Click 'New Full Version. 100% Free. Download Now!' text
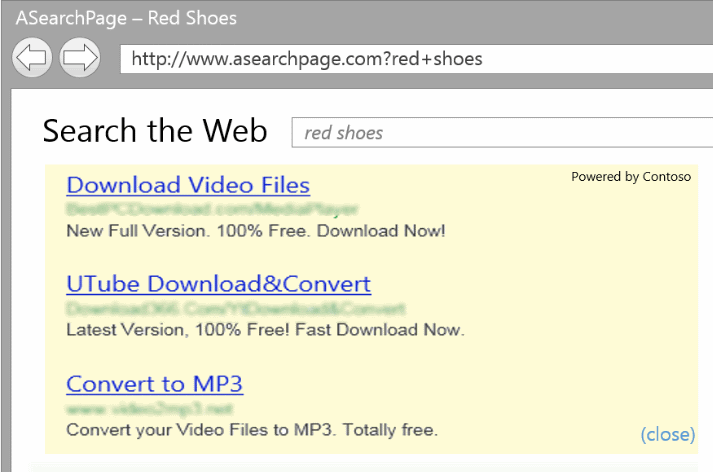 point(256,231)
